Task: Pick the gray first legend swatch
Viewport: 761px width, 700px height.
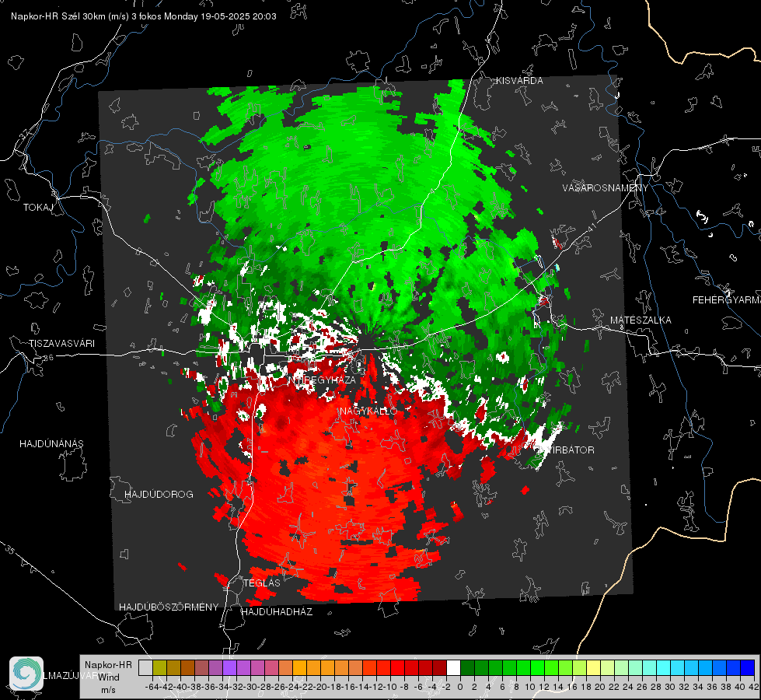Action: pos(145,667)
